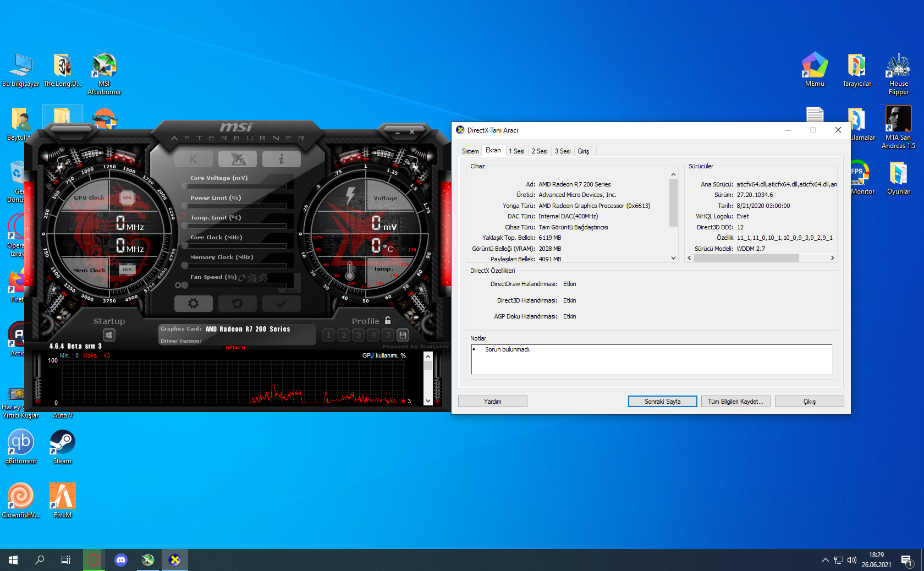Click the Core Voltage slider handle
Viewport: 924px width, 571px height.
pos(185,186)
